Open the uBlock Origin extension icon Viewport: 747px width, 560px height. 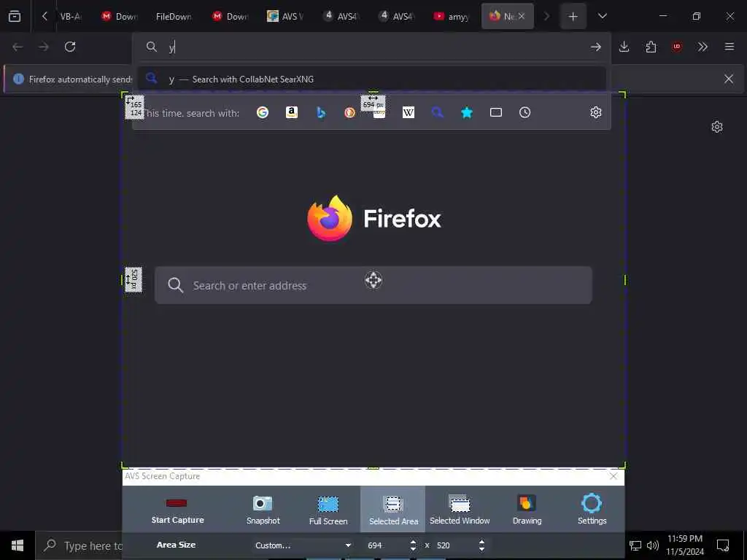tap(676, 47)
